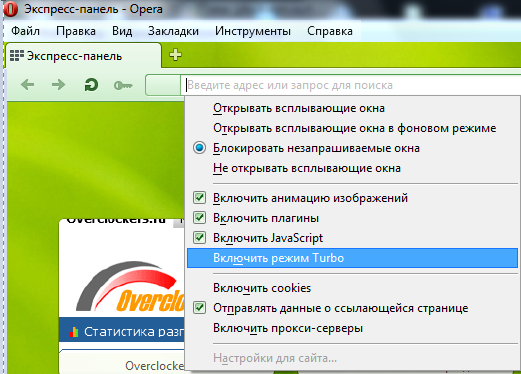This screenshot has height=374, width=521.
Task: Open the Overclockers Speed Dial thumbnail
Action: point(122,296)
